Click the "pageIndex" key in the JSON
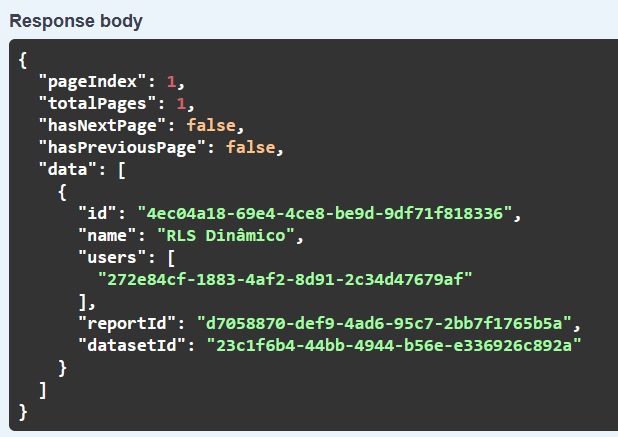This screenshot has height=437, width=618. tap(93, 81)
